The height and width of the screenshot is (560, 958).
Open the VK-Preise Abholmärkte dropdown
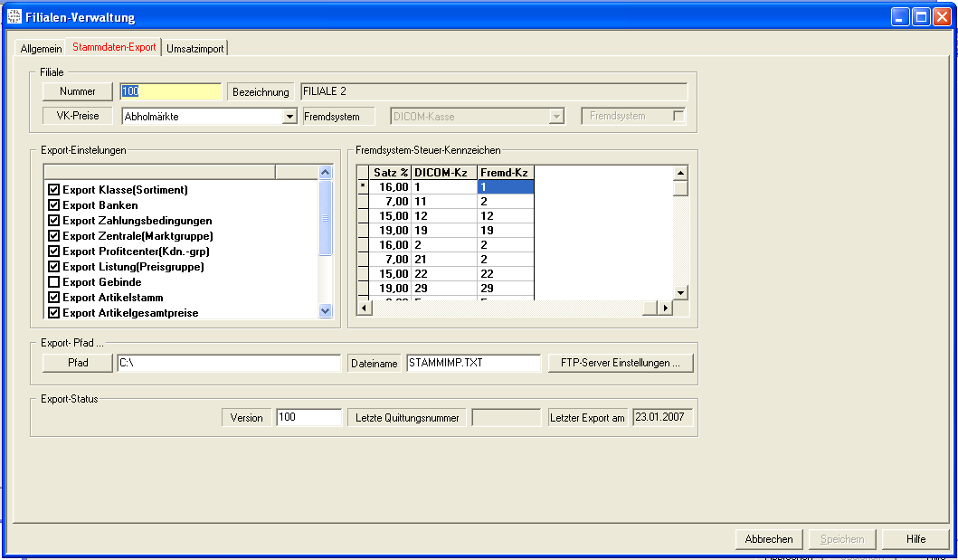289,117
